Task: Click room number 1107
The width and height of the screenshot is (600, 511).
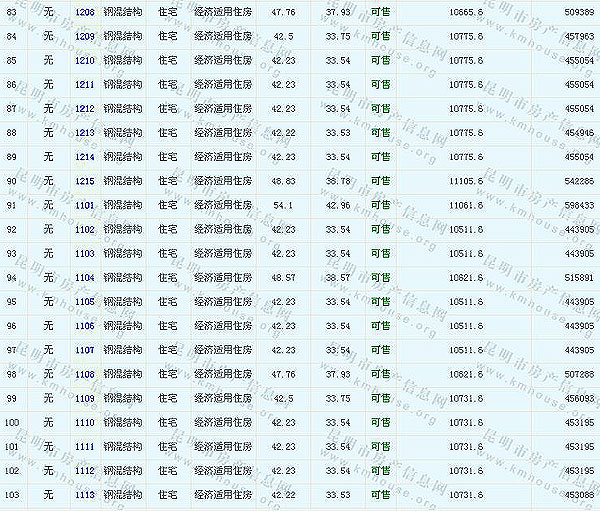Action: 85,350
